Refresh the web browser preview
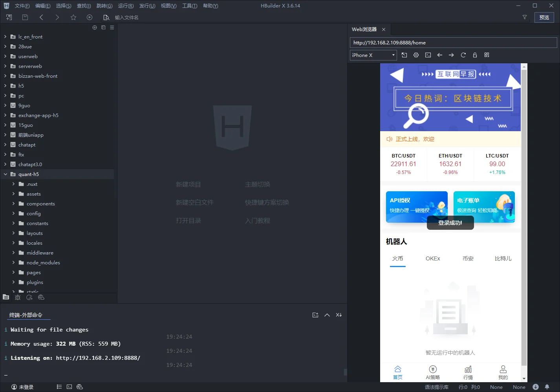560x392 pixels. point(463,55)
